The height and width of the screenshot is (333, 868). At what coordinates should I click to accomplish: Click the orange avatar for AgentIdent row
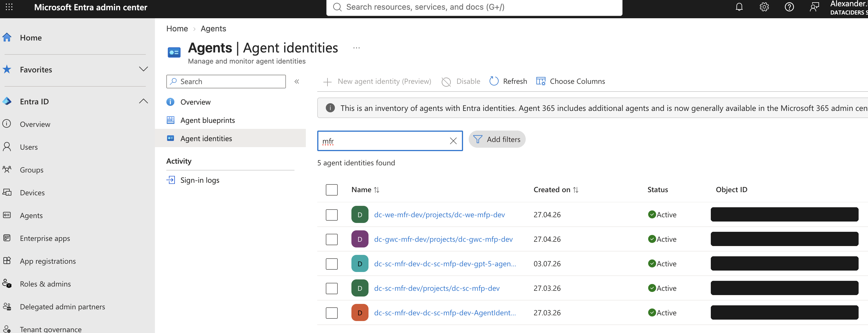[x=360, y=313]
